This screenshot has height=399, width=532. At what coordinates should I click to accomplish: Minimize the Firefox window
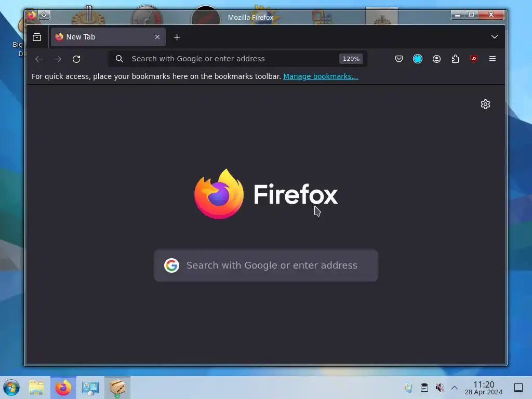458,15
